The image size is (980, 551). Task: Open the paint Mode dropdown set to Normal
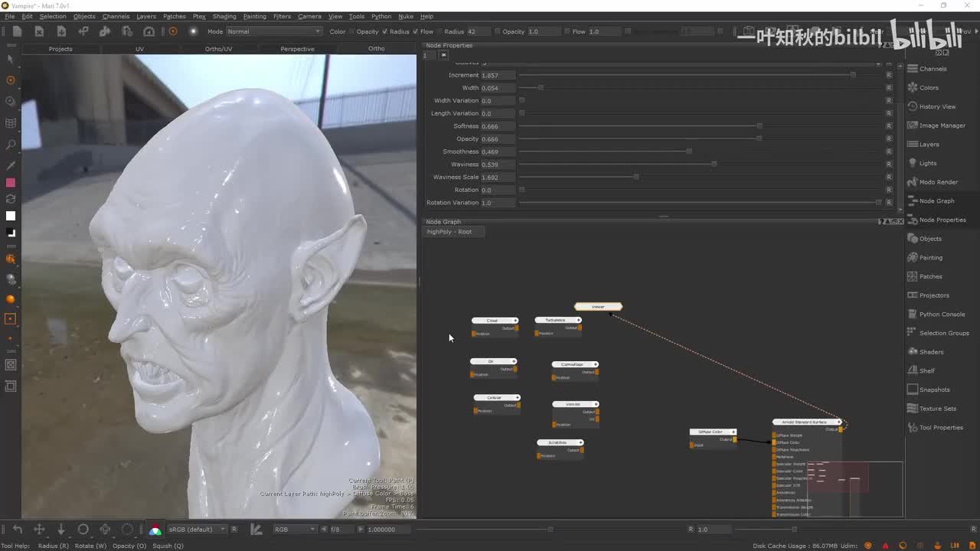pos(274,31)
